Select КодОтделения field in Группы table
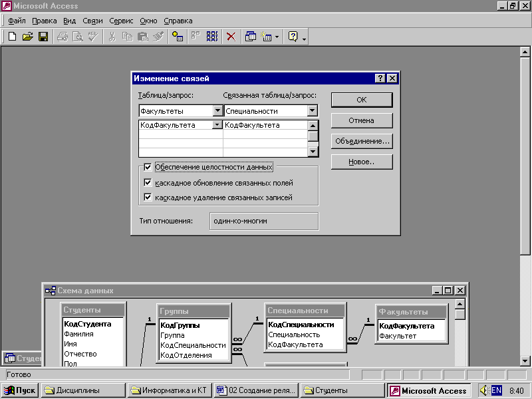Image resolution: width=532 pixels, height=399 pixels. click(x=186, y=355)
